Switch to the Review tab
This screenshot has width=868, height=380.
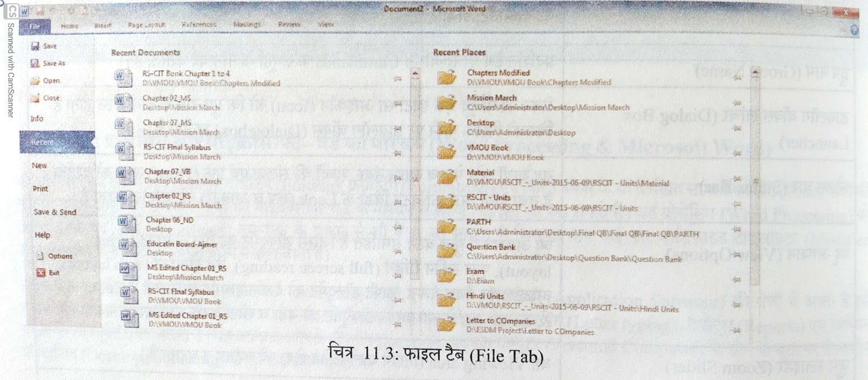point(289,24)
